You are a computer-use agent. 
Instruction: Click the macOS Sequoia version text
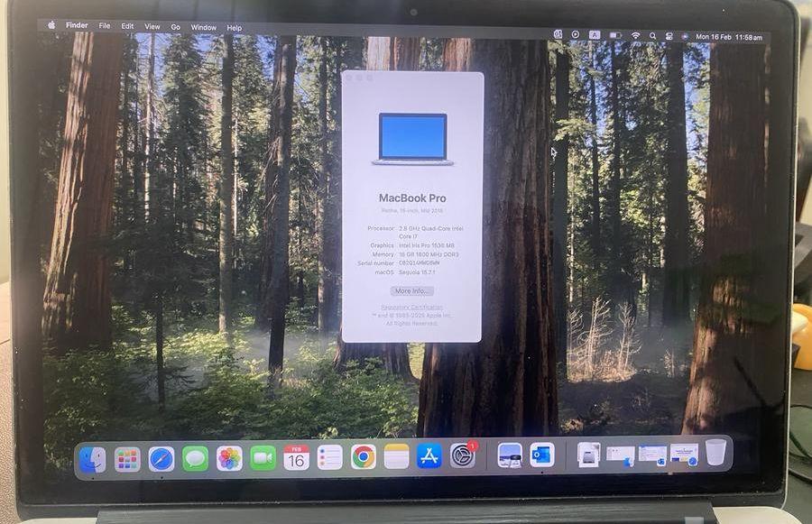tap(417, 271)
